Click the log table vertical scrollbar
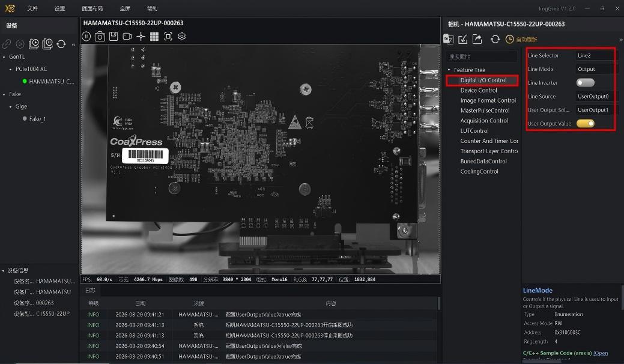Screen dimensions: 624x364 (439, 304)
